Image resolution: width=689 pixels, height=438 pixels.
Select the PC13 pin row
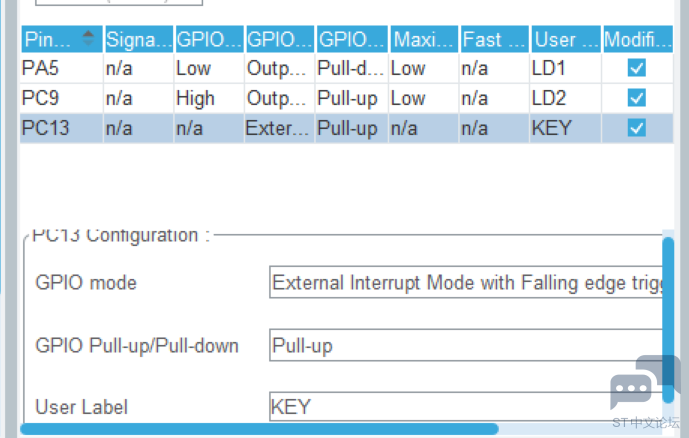pos(346,128)
